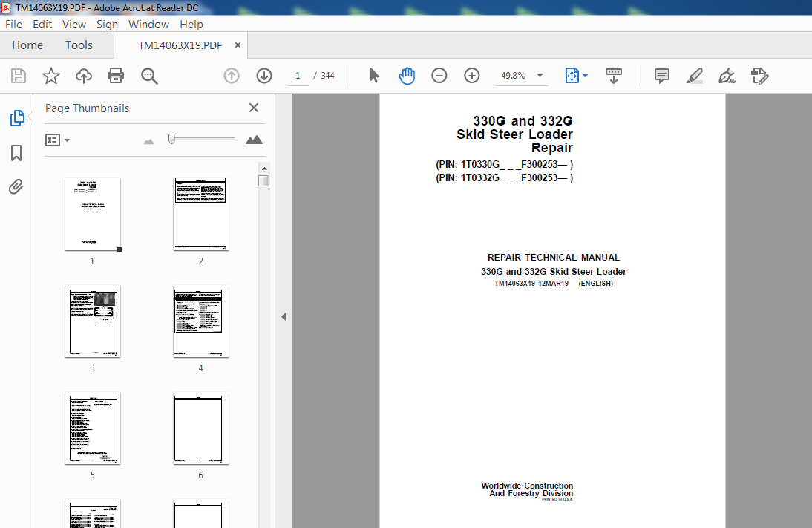
Task: Switch to the Tools tab
Action: pos(79,45)
